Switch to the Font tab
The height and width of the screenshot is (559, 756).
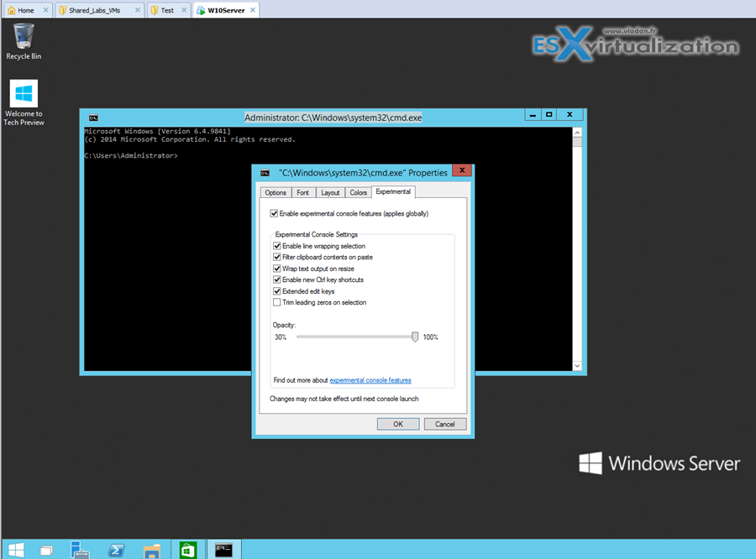pos(302,192)
